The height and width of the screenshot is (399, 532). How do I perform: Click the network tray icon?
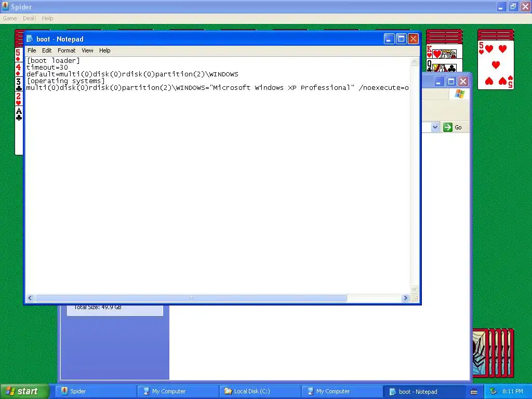493,391
